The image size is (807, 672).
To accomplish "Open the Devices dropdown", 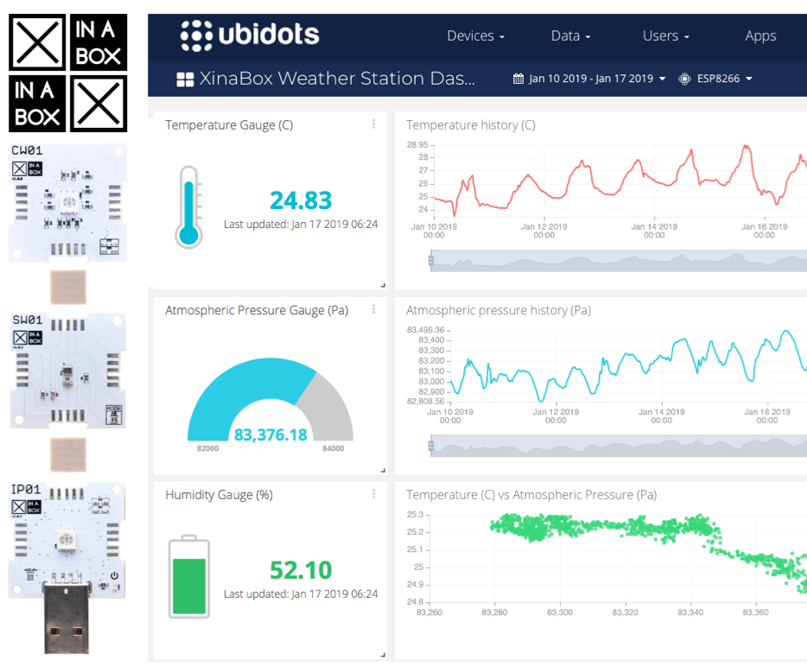I will tap(475, 35).
